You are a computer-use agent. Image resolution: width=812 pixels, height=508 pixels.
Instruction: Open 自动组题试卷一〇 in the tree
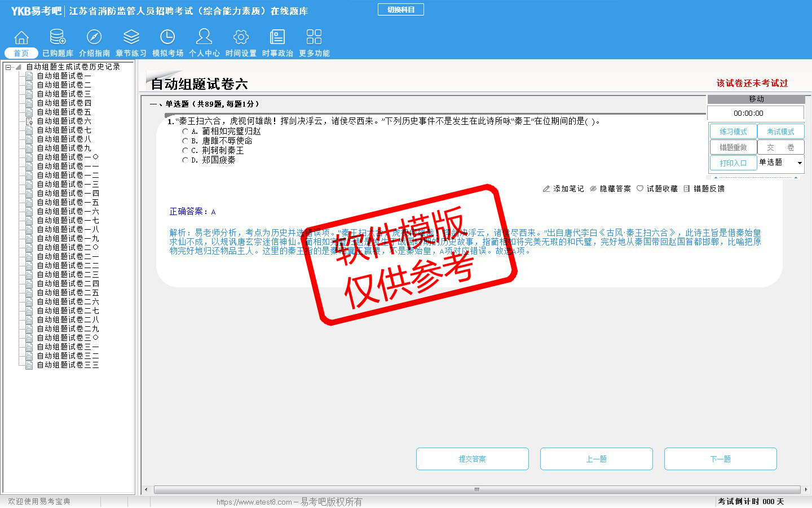coord(68,157)
